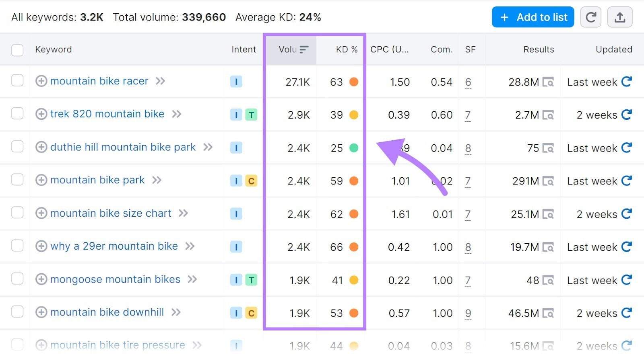
Task: Click the KD % column header
Action: click(346, 49)
